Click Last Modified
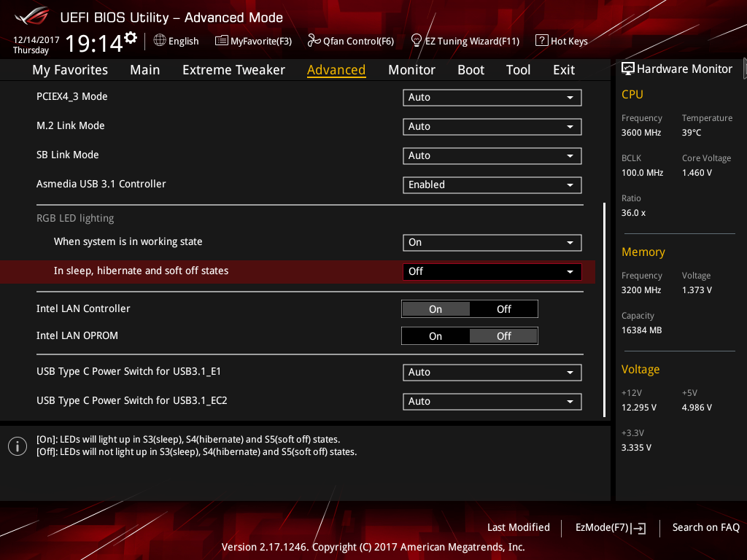Screen dimensions: 747x560 pos(519,528)
